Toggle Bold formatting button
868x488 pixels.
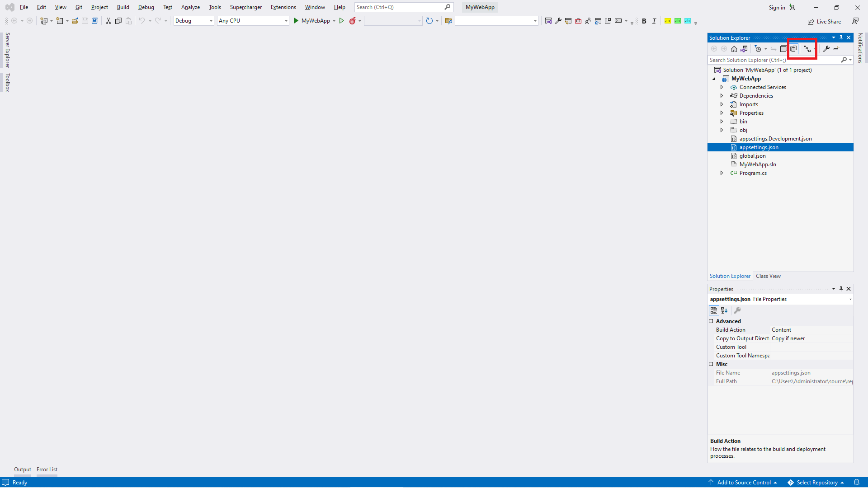(x=644, y=21)
